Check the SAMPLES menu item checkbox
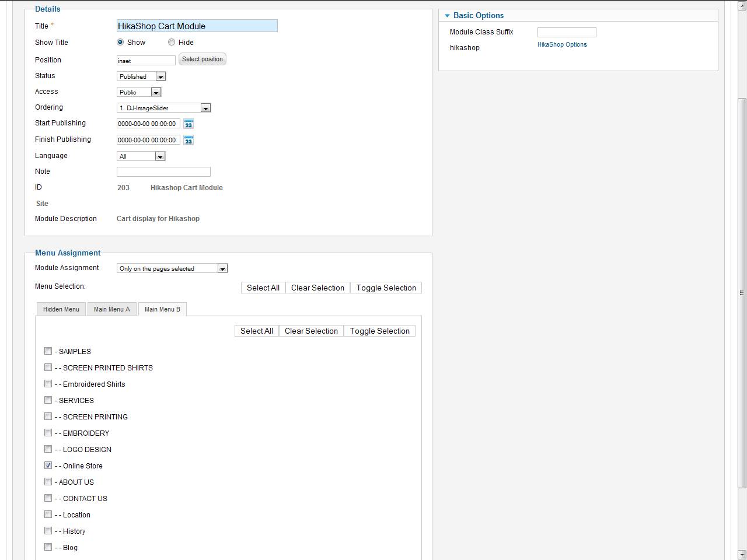This screenshot has height=560, width=747. (x=48, y=351)
